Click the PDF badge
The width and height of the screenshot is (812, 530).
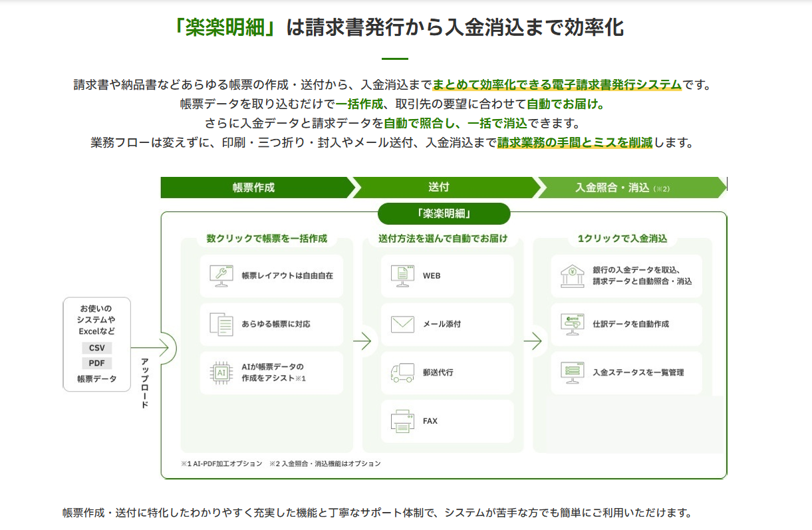(96, 363)
